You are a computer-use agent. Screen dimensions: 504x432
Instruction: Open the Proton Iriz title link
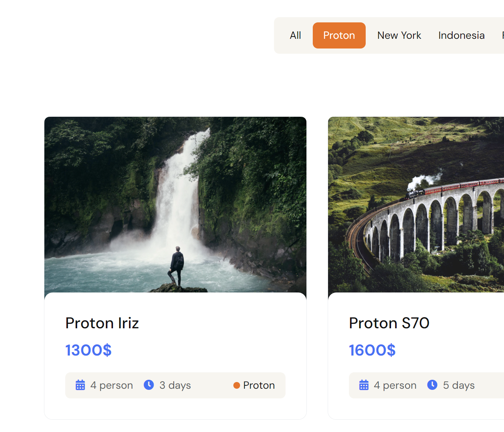[102, 323]
